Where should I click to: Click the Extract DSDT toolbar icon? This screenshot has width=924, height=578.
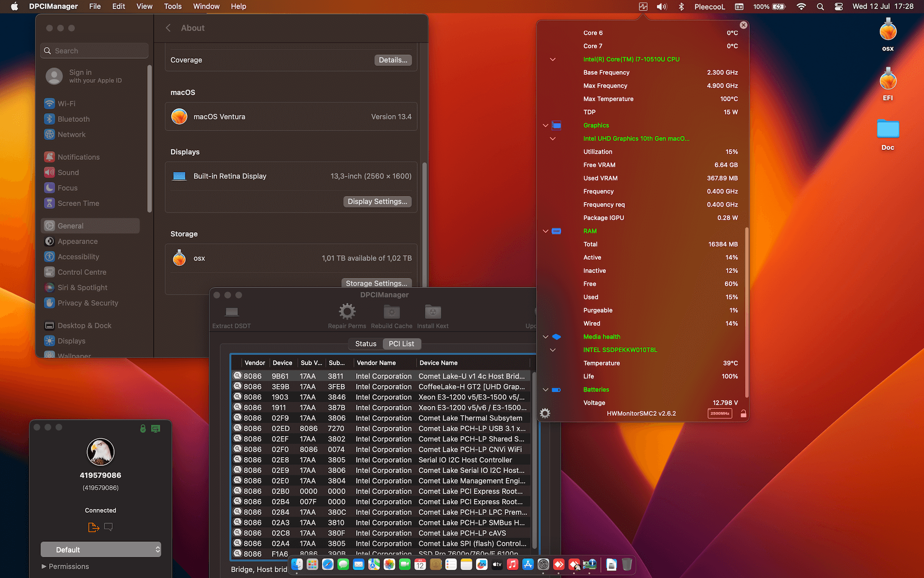click(231, 312)
